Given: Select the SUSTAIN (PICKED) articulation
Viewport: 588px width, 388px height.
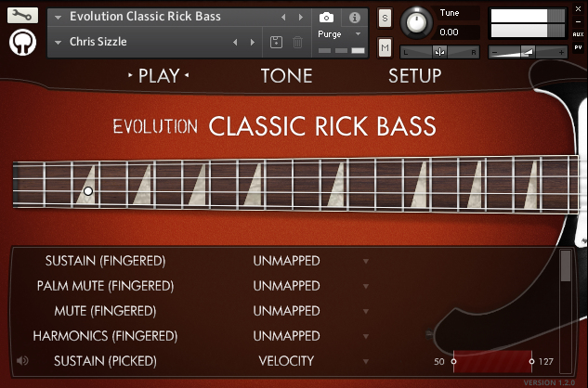Looking at the screenshot, I should pos(105,361).
